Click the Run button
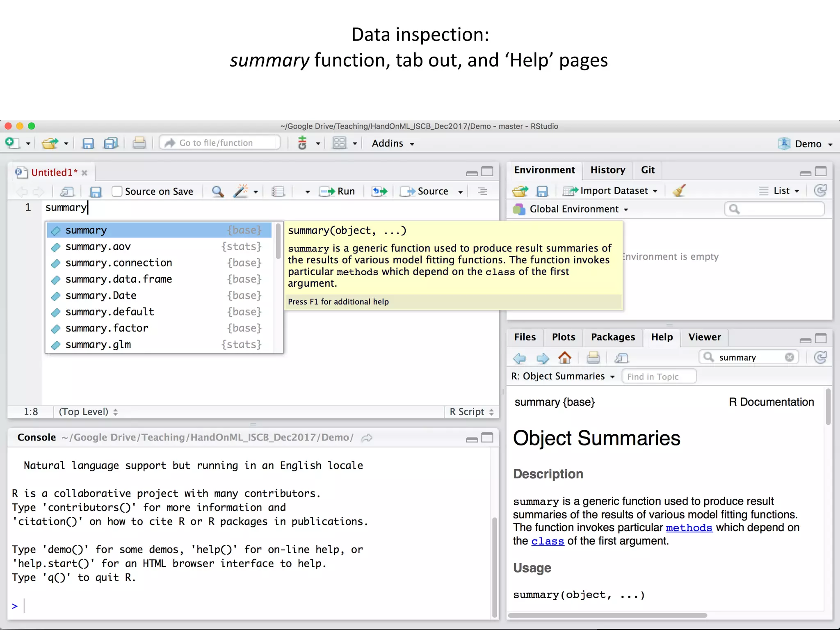 tap(337, 192)
